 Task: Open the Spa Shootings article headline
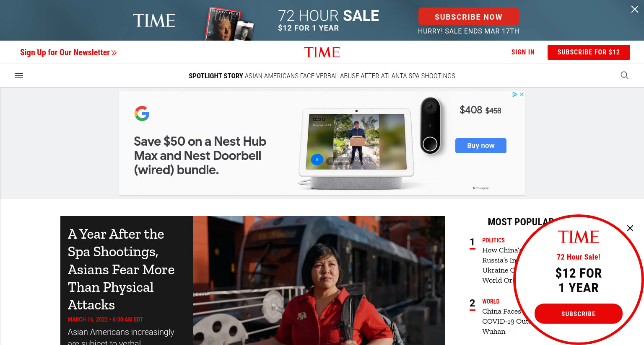(121, 269)
